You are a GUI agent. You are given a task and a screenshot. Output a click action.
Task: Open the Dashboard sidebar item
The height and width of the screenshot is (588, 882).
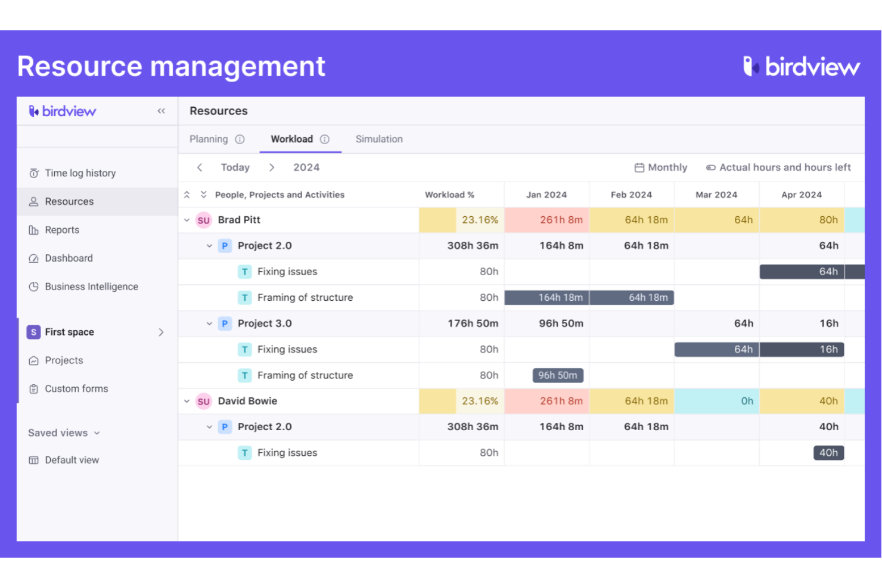(69, 259)
